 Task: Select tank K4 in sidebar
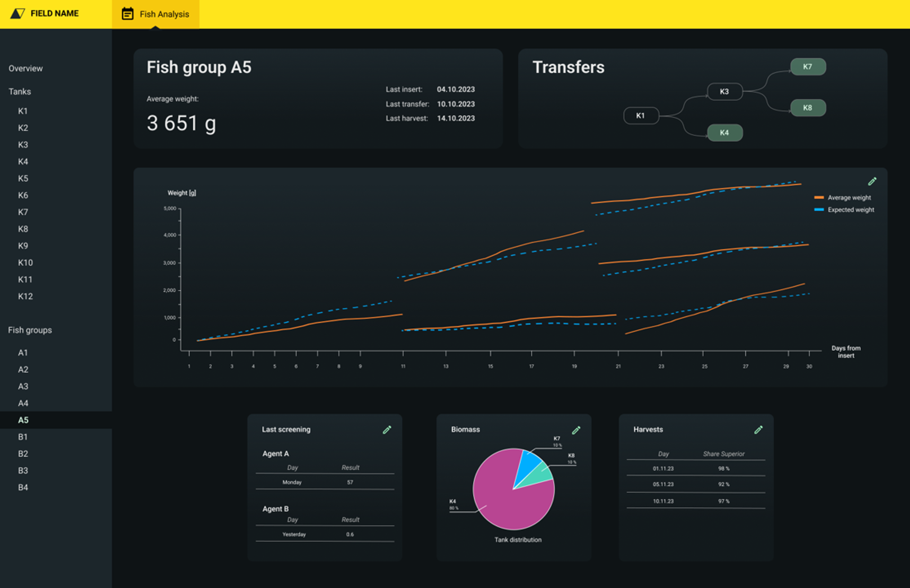(23, 162)
